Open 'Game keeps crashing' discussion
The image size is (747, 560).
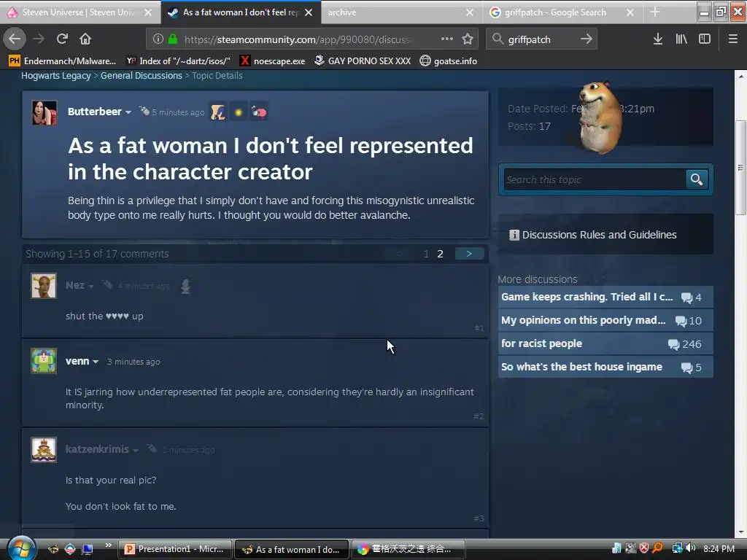605,297
